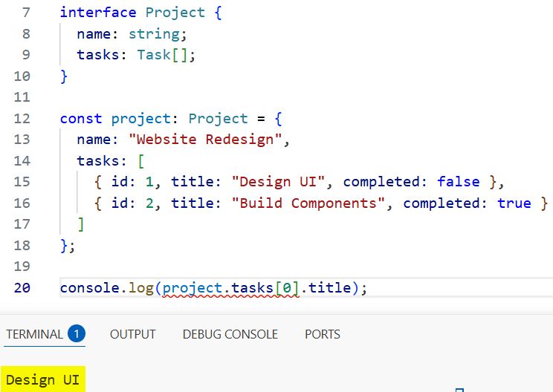Click 'tasks:' property on line 14
The width and height of the screenshot is (553, 392).
[x=102, y=160]
